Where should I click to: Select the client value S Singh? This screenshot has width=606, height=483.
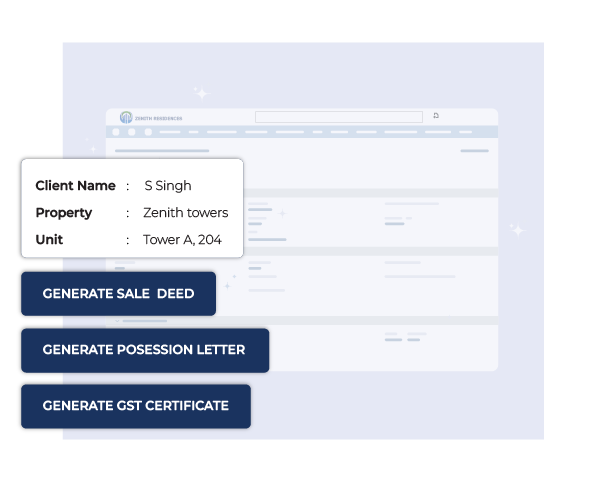(168, 186)
